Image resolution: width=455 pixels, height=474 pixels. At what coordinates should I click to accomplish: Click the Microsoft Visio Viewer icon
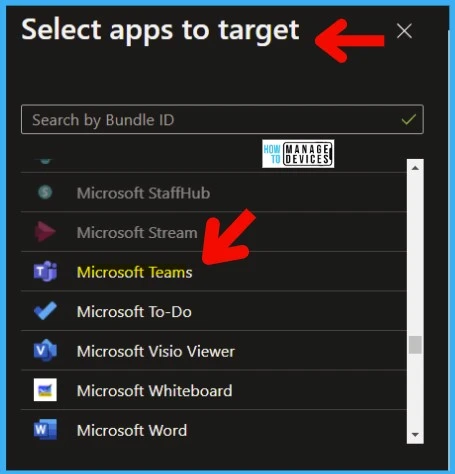45,350
